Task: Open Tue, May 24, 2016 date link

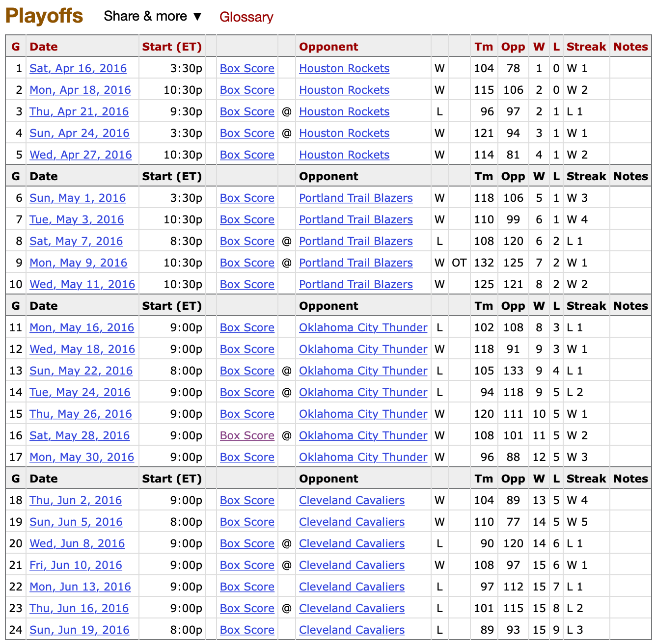Action: click(80, 392)
